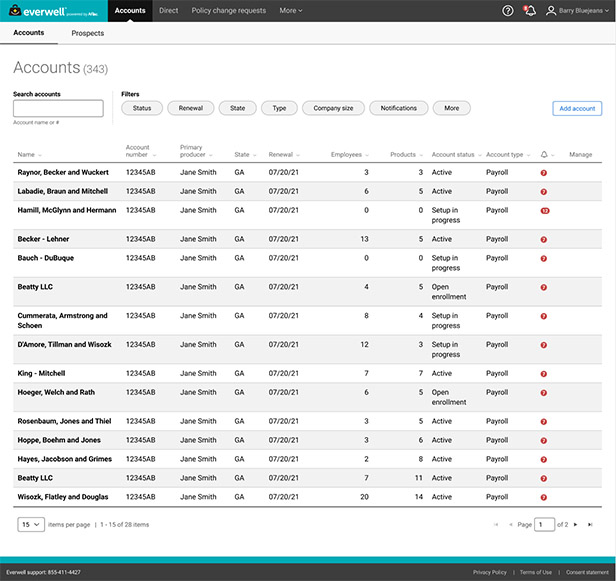Open Policy change requests navigation item
The height and width of the screenshot is (581, 616).
click(229, 11)
